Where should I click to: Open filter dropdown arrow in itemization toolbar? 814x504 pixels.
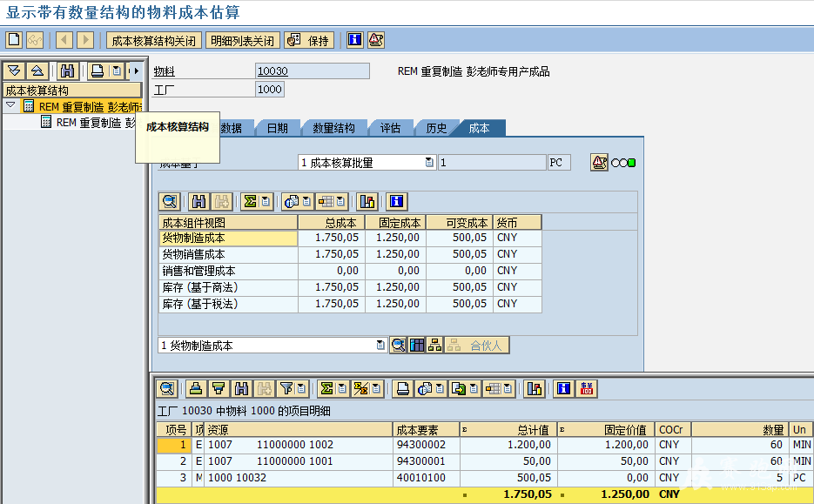301,388
